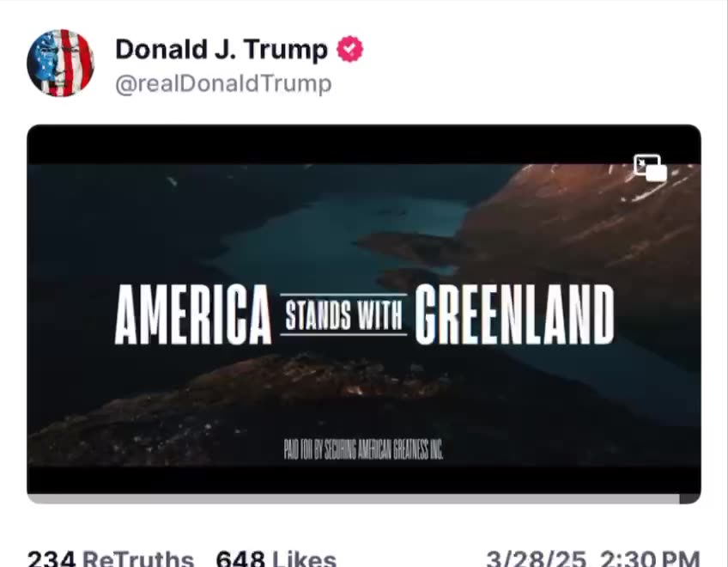Click the 234 ReTruths count number

51,558
